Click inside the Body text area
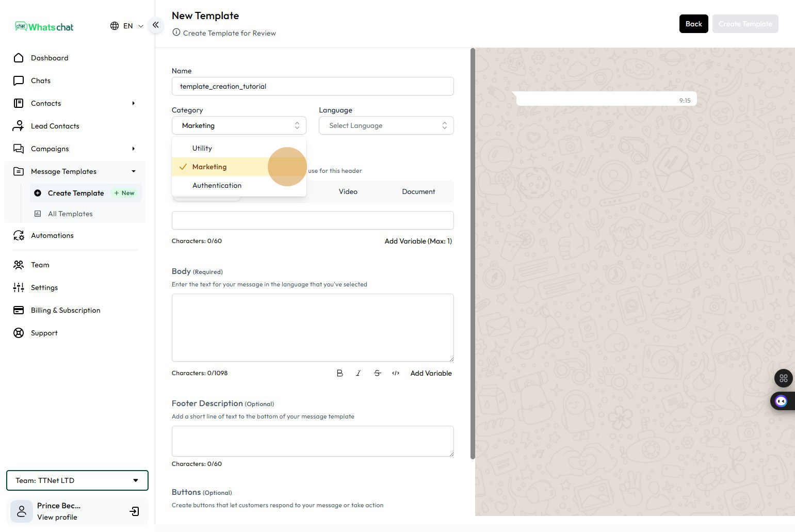This screenshot has width=795, height=532. [313, 328]
